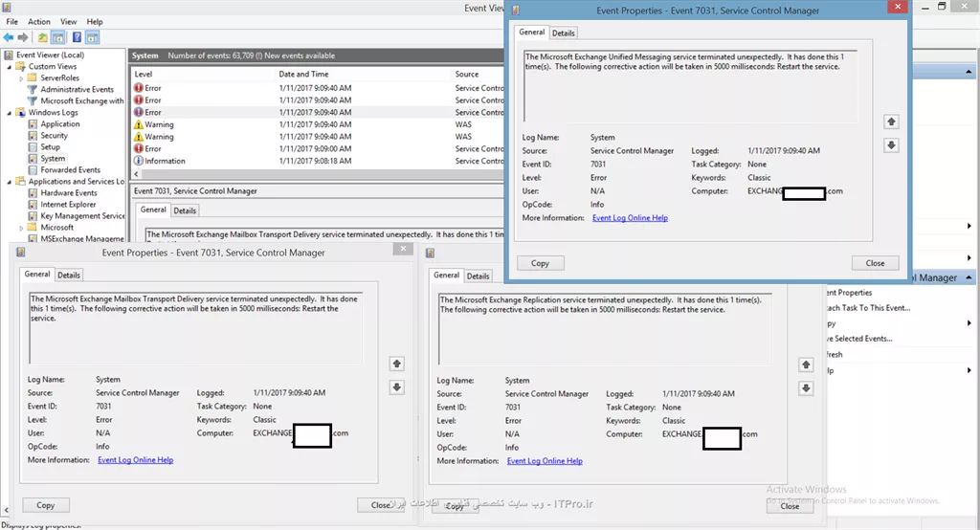Screen dimensions: 980x530
Task: Switch to Details tab in preview pane
Action: click(x=185, y=210)
